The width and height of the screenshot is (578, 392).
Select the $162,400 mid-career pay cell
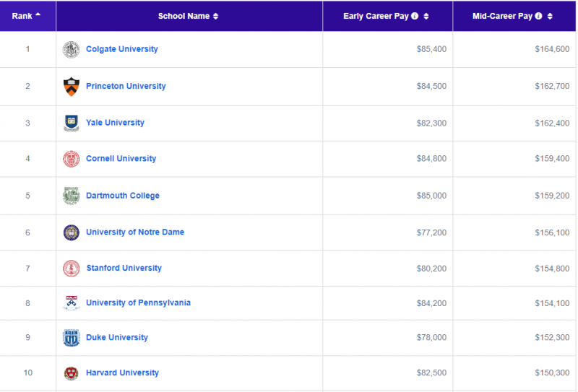coord(514,123)
